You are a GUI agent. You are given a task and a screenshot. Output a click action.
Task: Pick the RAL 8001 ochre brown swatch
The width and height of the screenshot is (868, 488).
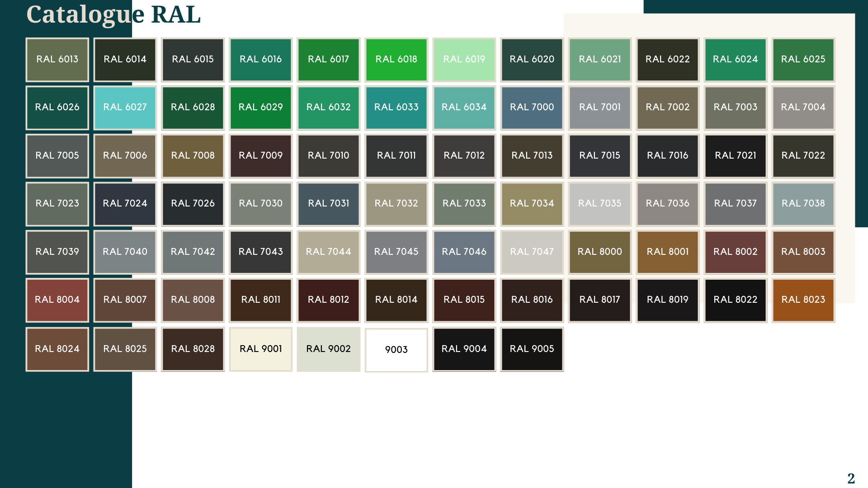pos(668,252)
